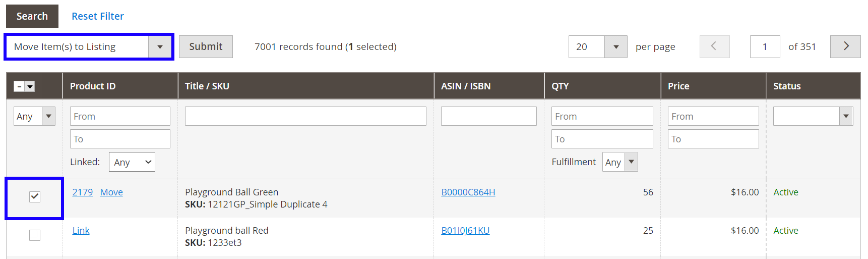Open the Any selection filter dropdown
Screen dimensions: 868x259
coord(48,116)
